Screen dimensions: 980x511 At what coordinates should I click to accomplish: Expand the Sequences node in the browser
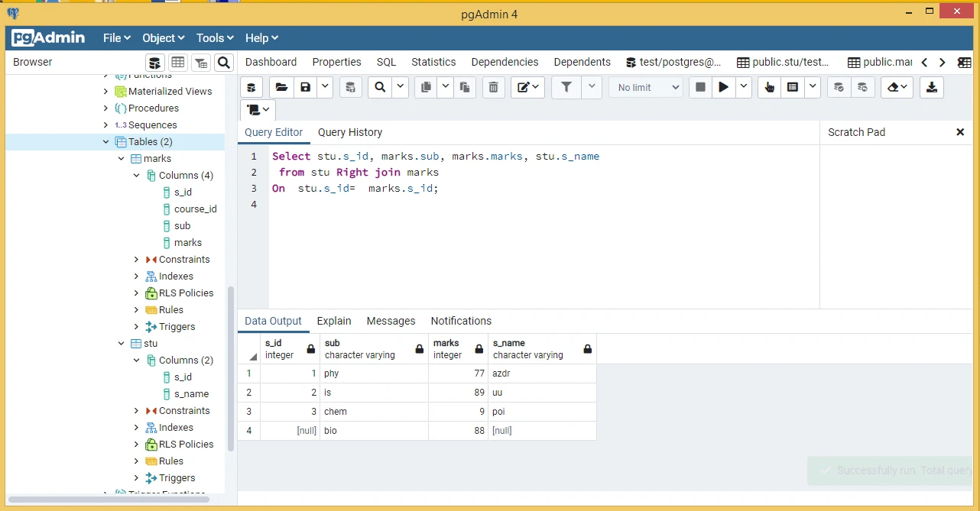pos(106,125)
